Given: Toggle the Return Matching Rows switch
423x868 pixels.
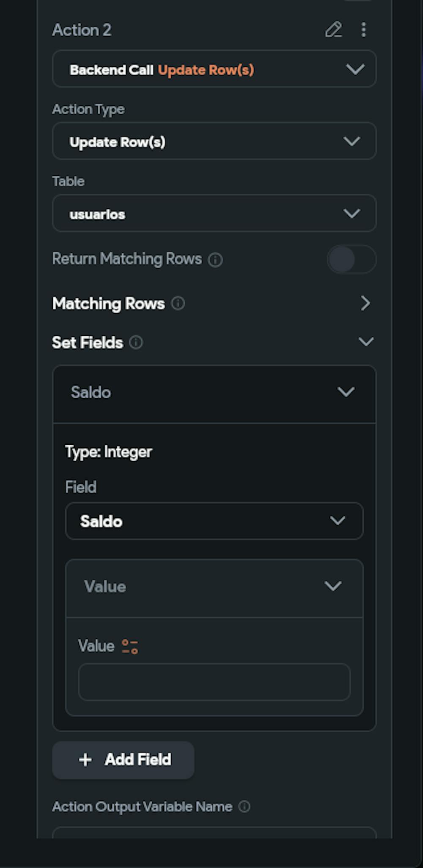Looking at the screenshot, I should tap(351, 259).
